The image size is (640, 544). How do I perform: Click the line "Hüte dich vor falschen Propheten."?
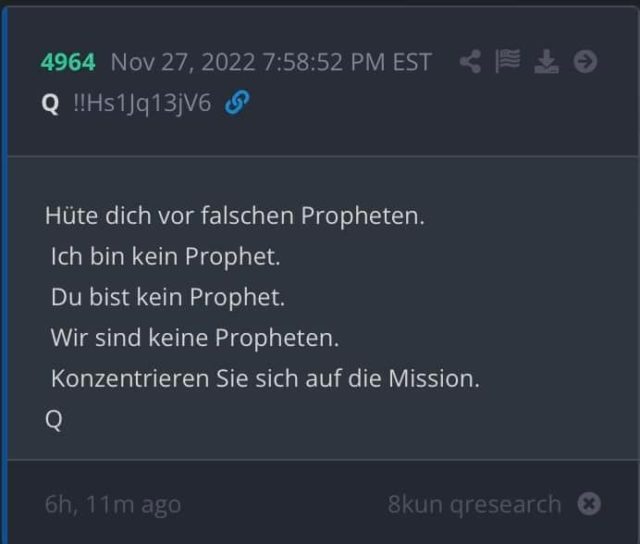pyautogui.click(x=235, y=215)
